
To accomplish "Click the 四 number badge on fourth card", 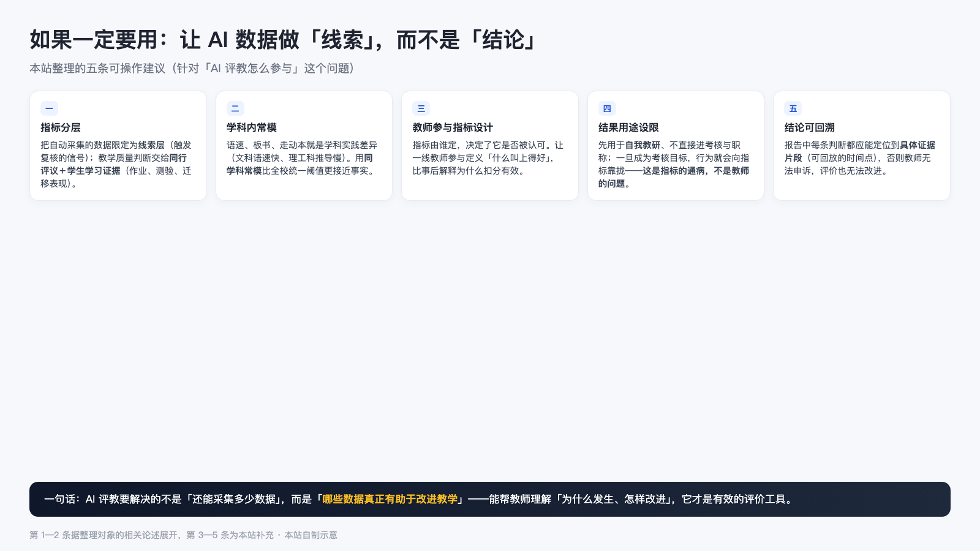I will coord(607,108).
